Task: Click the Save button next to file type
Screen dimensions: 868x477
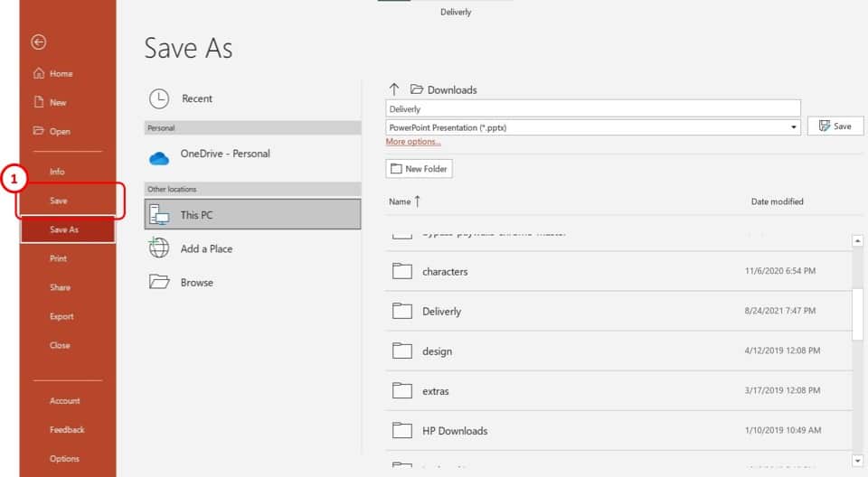Action: (835, 126)
